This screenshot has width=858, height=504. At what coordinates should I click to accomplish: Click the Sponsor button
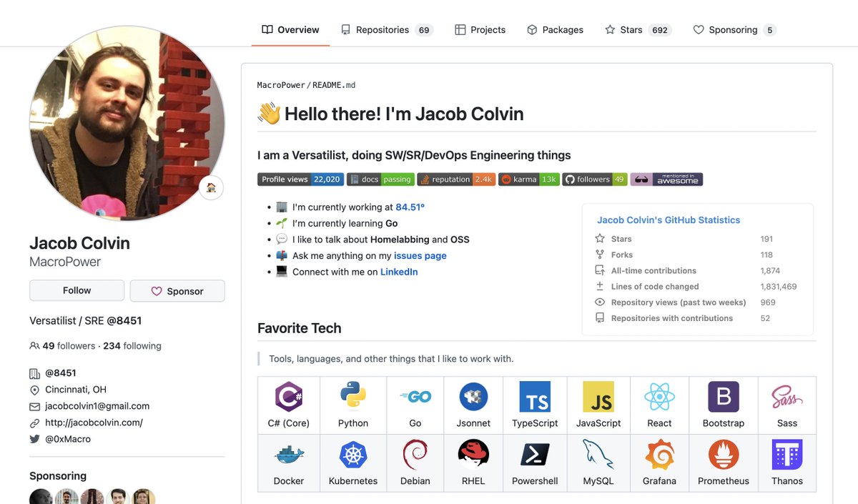[x=177, y=291]
